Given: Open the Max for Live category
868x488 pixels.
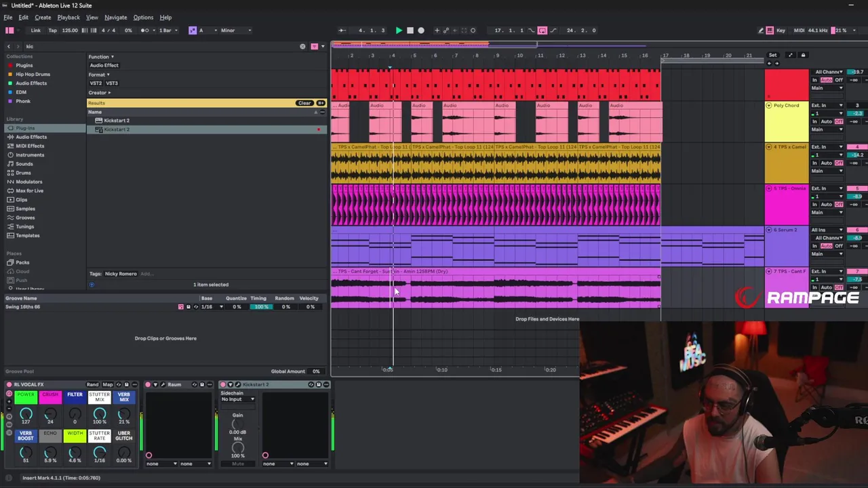Looking at the screenshot, I should click(29, 190).
